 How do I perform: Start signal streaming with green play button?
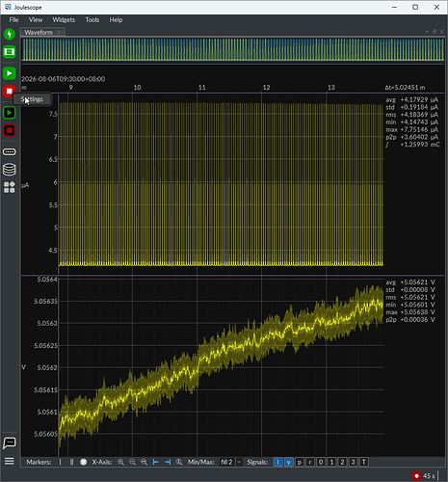10,73
